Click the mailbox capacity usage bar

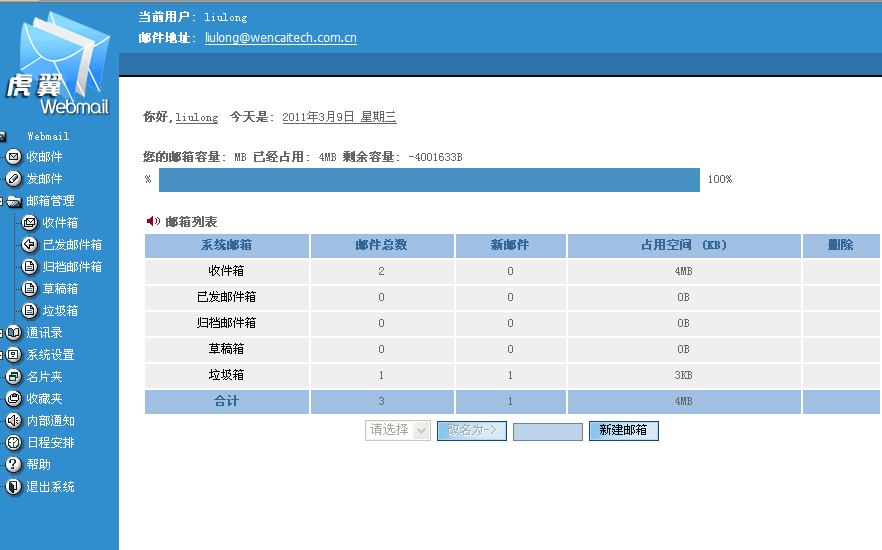[429, 180]
